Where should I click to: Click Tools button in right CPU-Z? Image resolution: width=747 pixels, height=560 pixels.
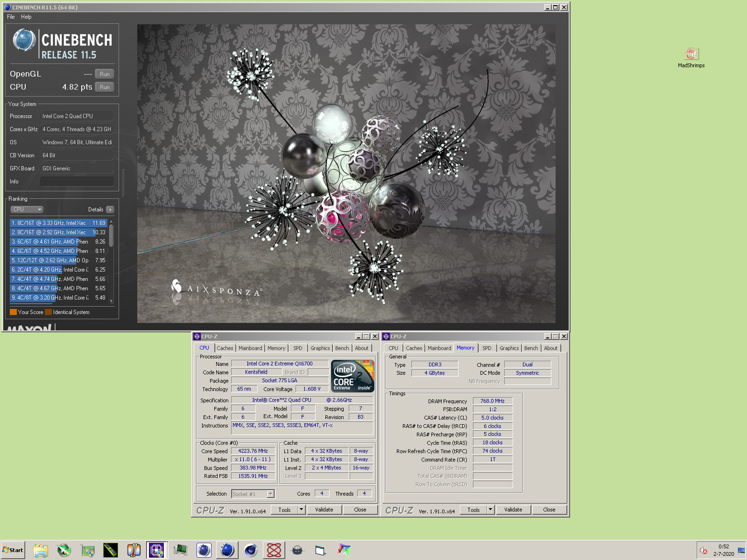(473, 510)
